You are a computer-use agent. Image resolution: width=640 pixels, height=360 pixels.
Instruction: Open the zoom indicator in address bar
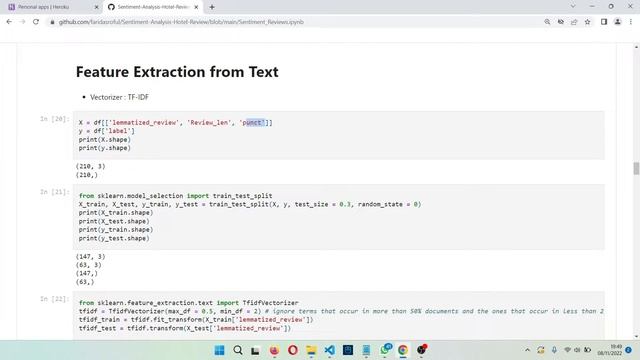point(547,22)
